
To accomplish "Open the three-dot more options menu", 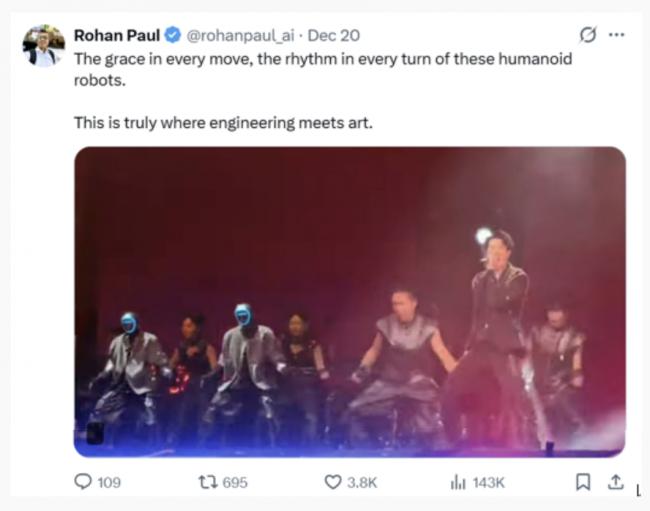I will point(616,36).
